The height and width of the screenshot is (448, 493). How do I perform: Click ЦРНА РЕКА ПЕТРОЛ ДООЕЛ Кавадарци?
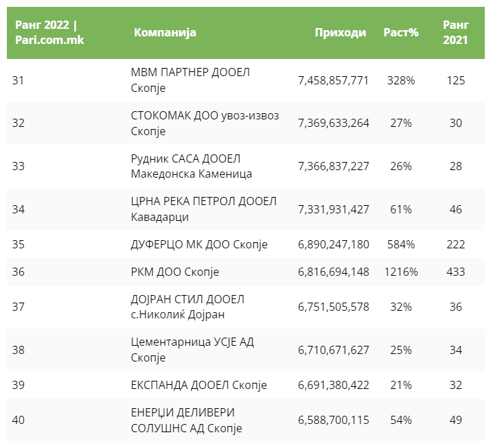(203, 209)
